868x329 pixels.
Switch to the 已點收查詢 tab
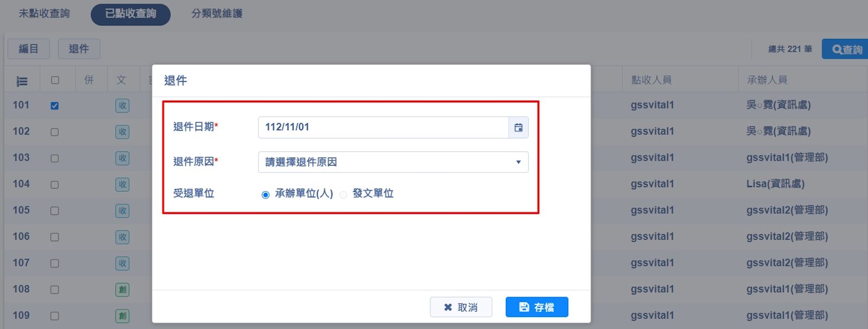131,14
